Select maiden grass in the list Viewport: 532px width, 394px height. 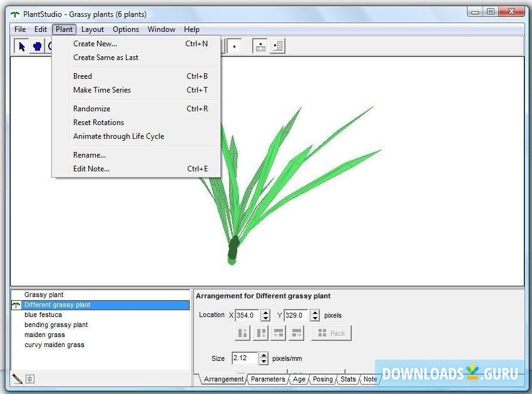(100, 335)
